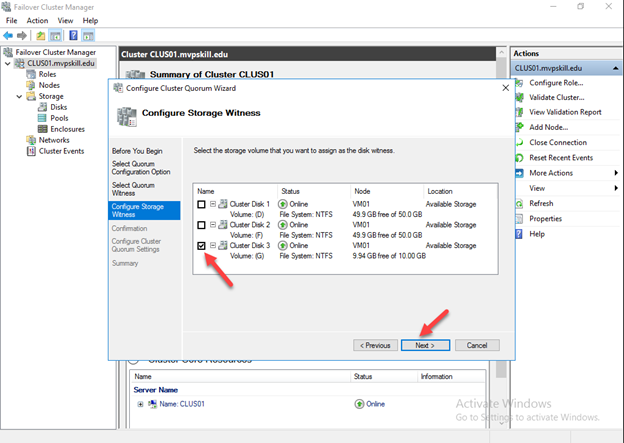Toggle the Show/Hide Action Pane icon
The width and height of the screenshot is (624, 443).
click(88, 36)
